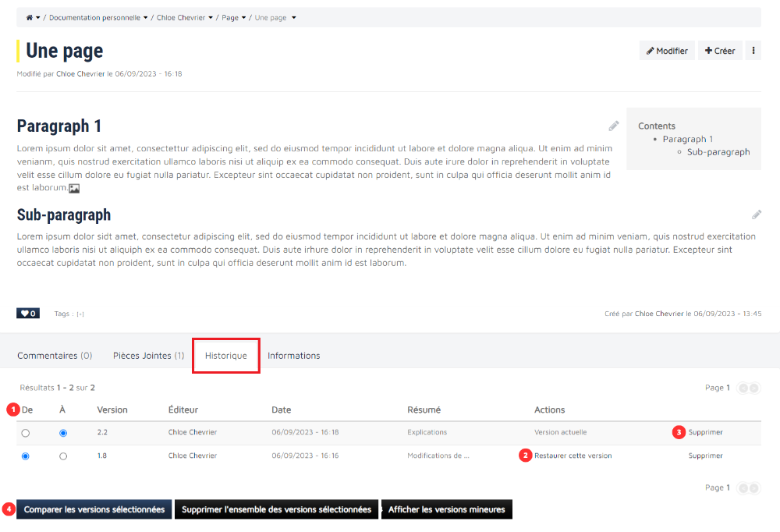Click the Résumé column header
This screenshot has width=780, height=532.
click(x=424, y=410)
